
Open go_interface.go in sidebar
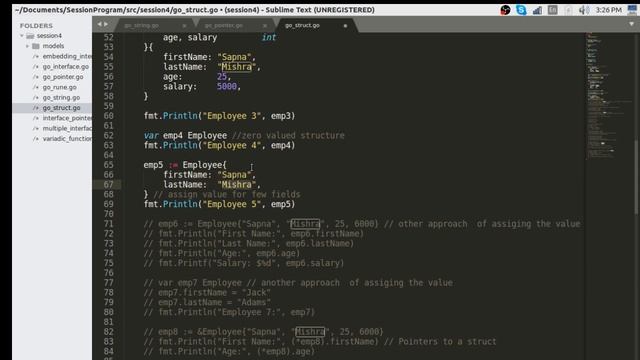pos(66,67)
